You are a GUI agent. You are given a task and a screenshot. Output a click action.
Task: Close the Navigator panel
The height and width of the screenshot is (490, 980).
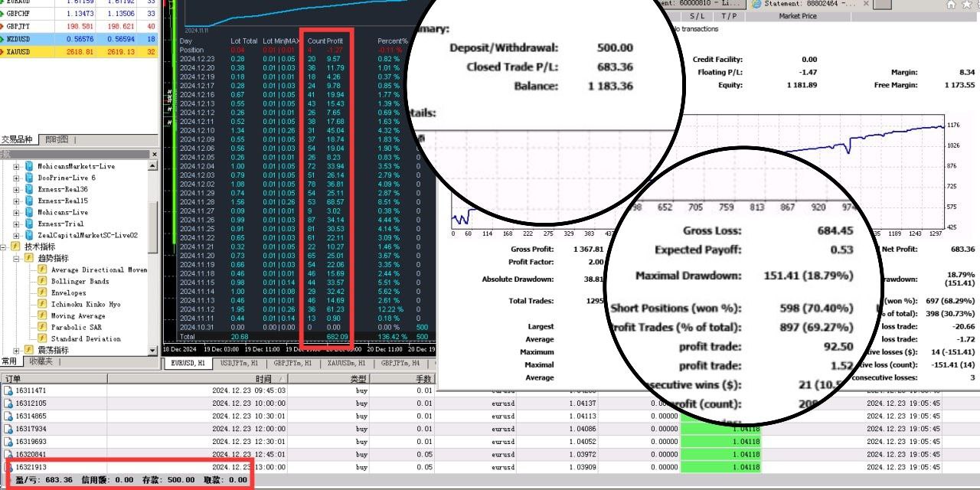[x=154, y=154]
